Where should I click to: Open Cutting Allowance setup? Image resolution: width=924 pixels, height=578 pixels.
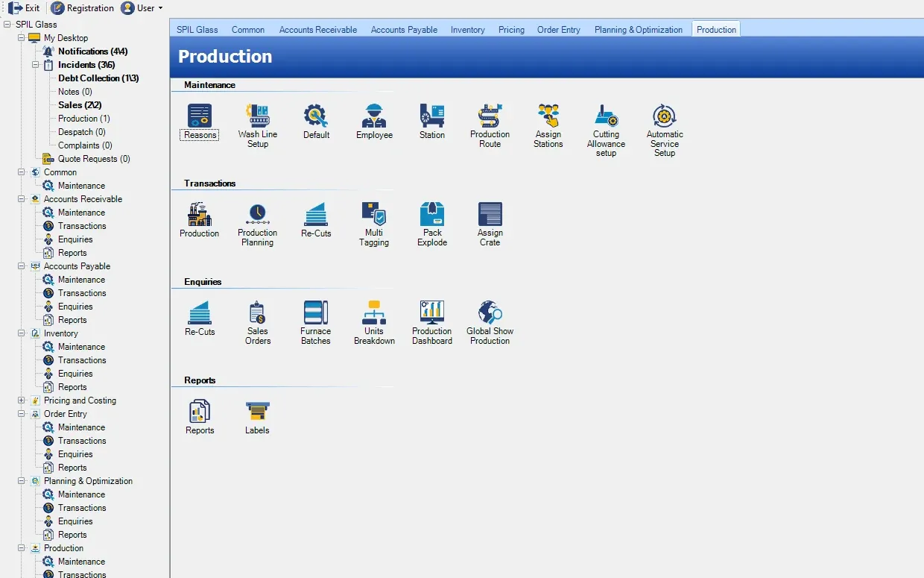(x=607, y=131)
